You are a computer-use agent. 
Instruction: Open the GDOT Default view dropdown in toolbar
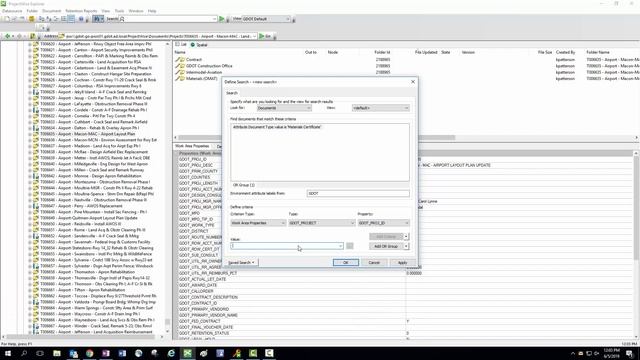click(x=267, y=19)
